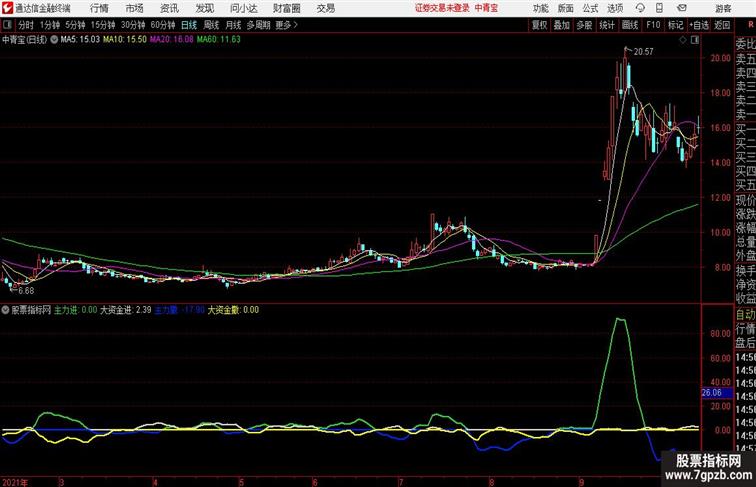Open the 选项 menu
The image size is (756, 487).
click(615, 8)
